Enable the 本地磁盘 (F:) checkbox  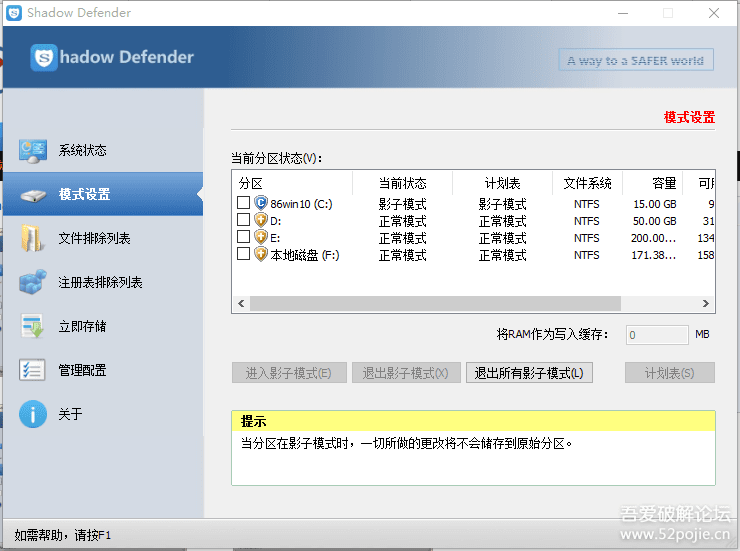[243, 254]
